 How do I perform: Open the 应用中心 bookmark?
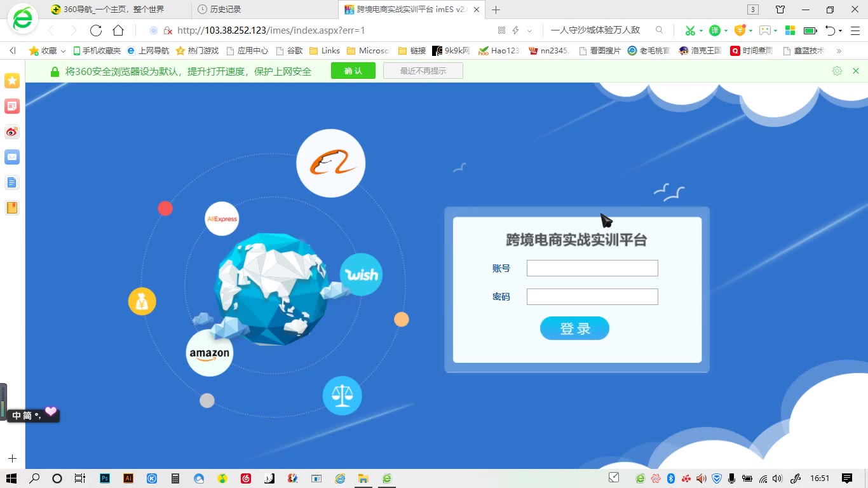[247, 51]
